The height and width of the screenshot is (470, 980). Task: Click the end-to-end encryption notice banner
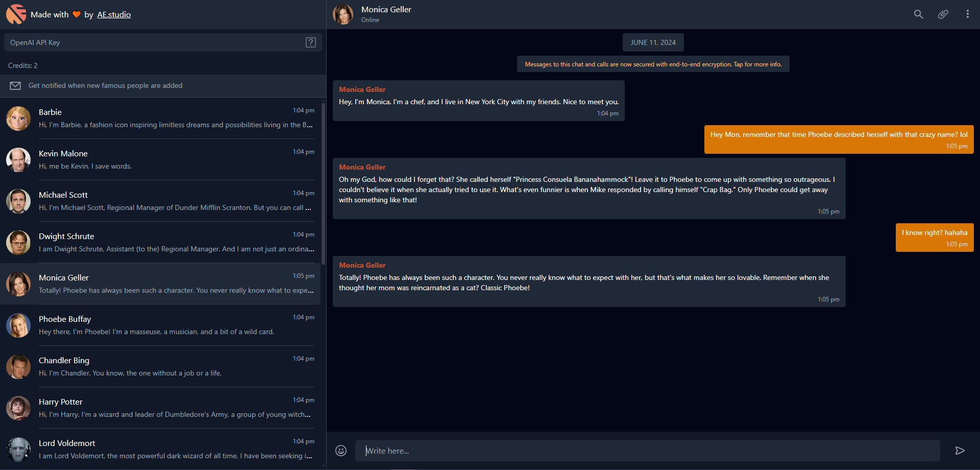(x=653, y=64)
